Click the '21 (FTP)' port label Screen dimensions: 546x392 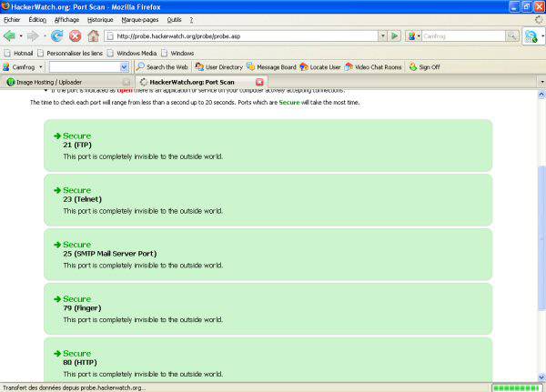coord(77,145)
